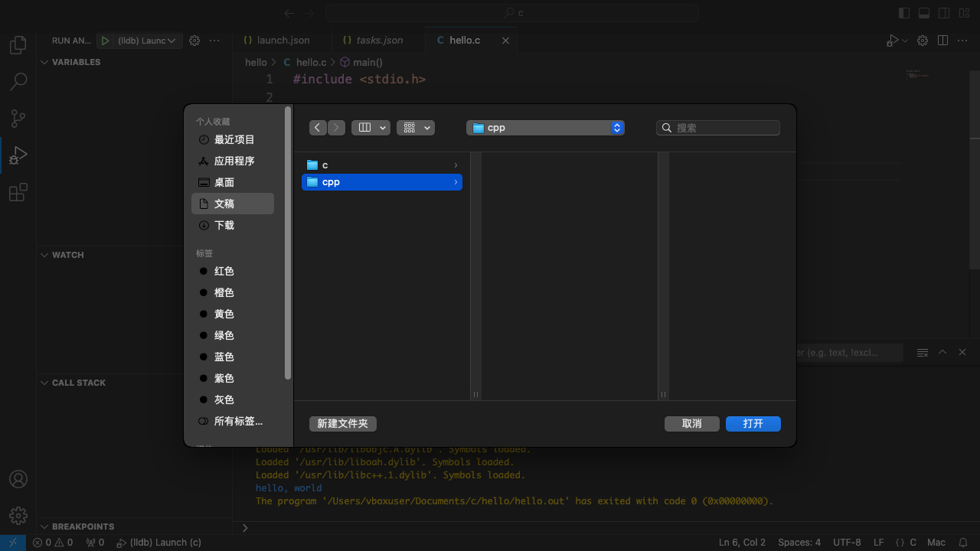Click the forwarded ports status item
This screenshot has height=551, width=980.
(96, 543)
